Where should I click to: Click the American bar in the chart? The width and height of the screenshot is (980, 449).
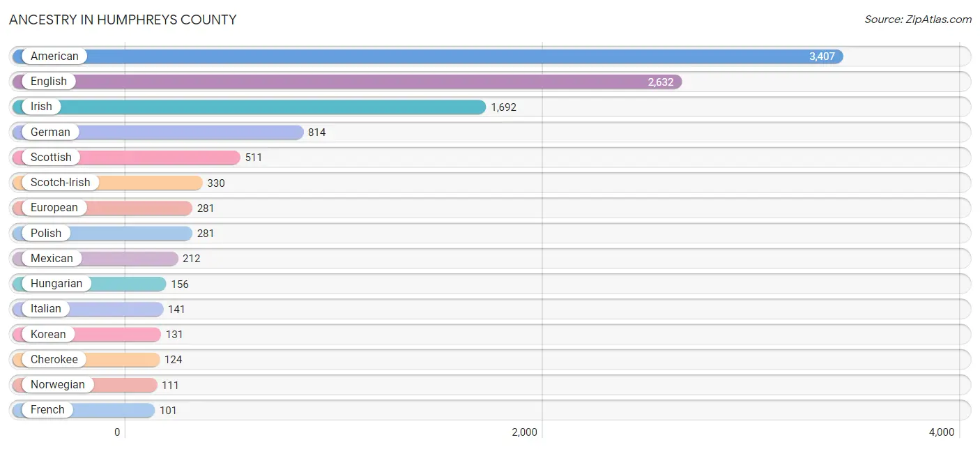point(428,56)
